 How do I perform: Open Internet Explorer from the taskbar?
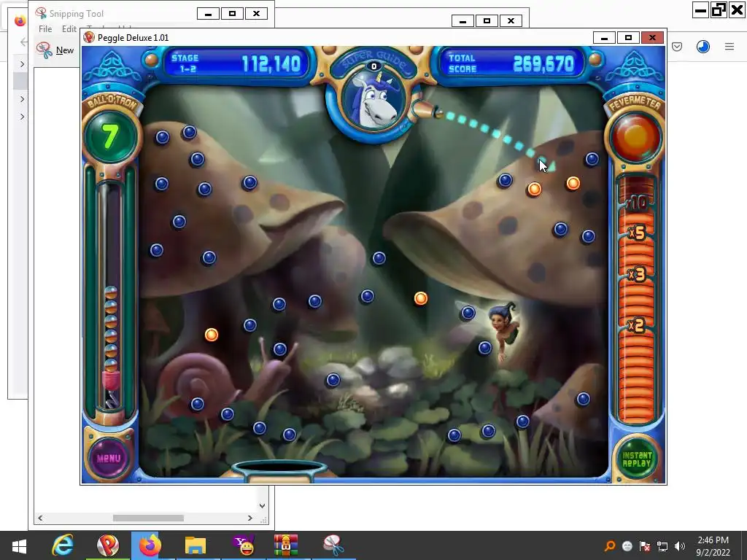(63, 545)
